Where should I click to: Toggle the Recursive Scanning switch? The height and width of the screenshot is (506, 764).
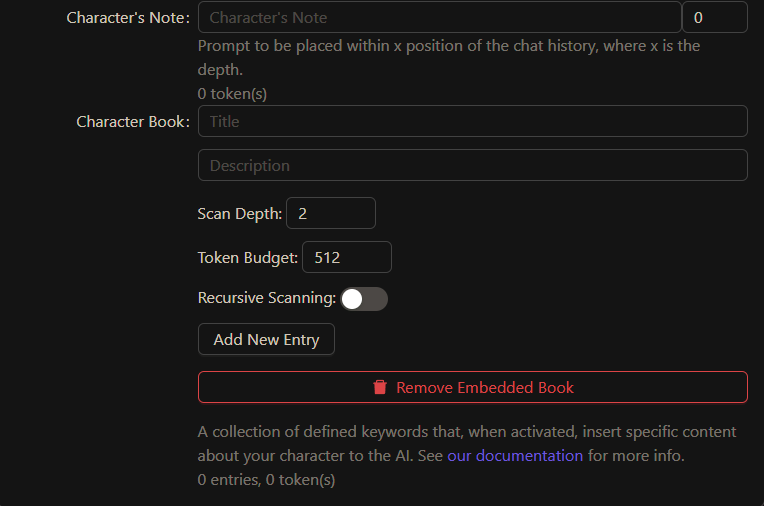[x=364, y=299]
